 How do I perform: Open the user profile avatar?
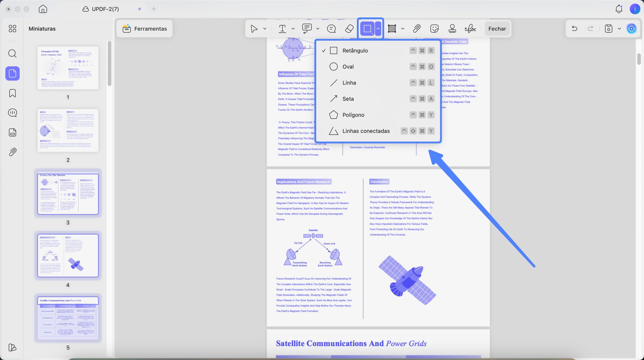pyautogui.click(x=635, y=9)
